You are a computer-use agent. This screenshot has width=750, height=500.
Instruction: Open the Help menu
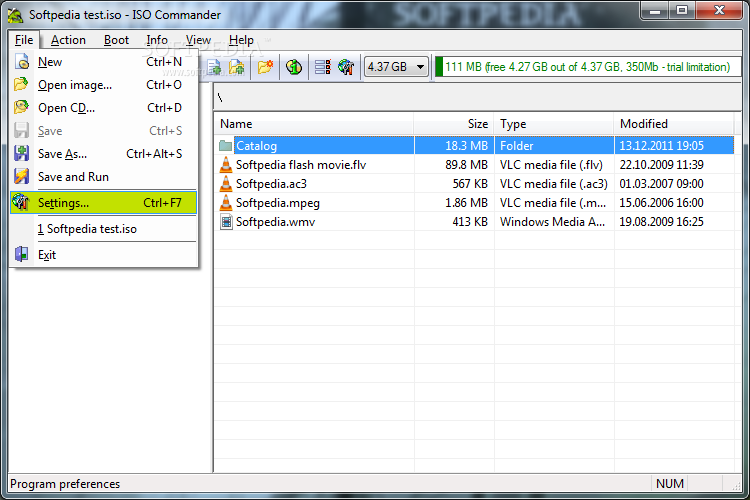point(241,40)
